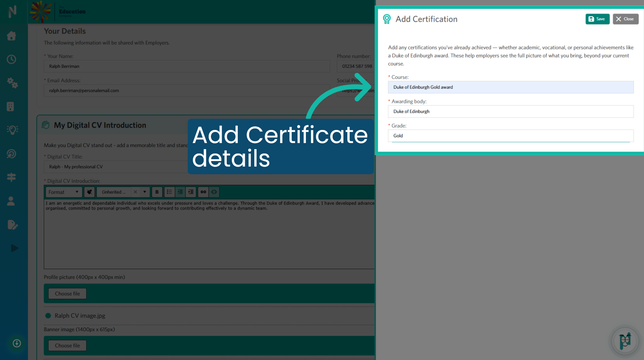Click the Course input field
644x360 pixels.
tap(511, 87)
